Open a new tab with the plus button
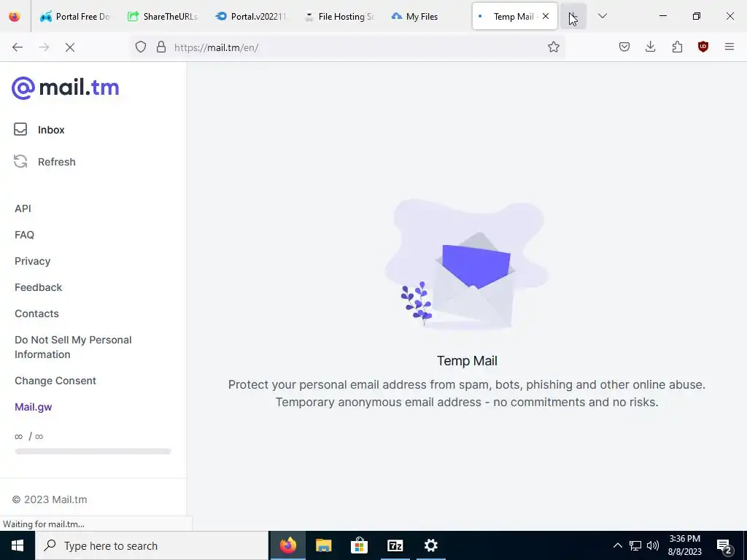747x560 pixels. point(573,16)
